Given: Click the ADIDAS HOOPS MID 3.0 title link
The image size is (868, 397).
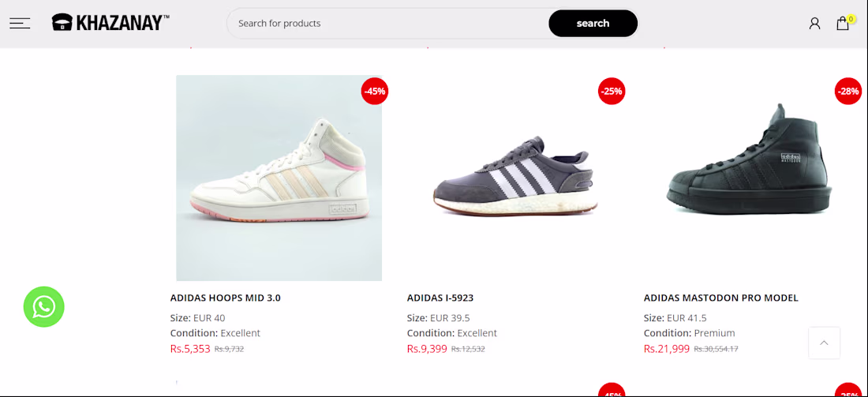Looking at the screenshot, I should 226,298.
